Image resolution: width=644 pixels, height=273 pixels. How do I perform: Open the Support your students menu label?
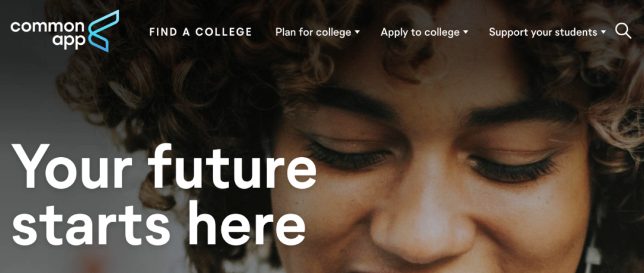pos(543,32)
